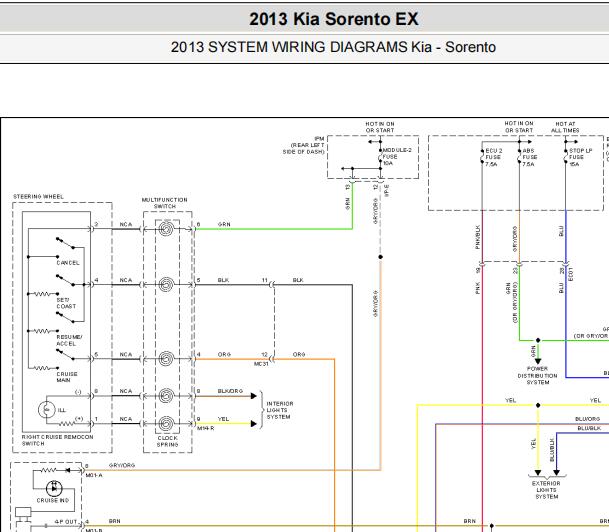Click the BLU/BLK arrow into Exterior Lights System

pos(557,473)
